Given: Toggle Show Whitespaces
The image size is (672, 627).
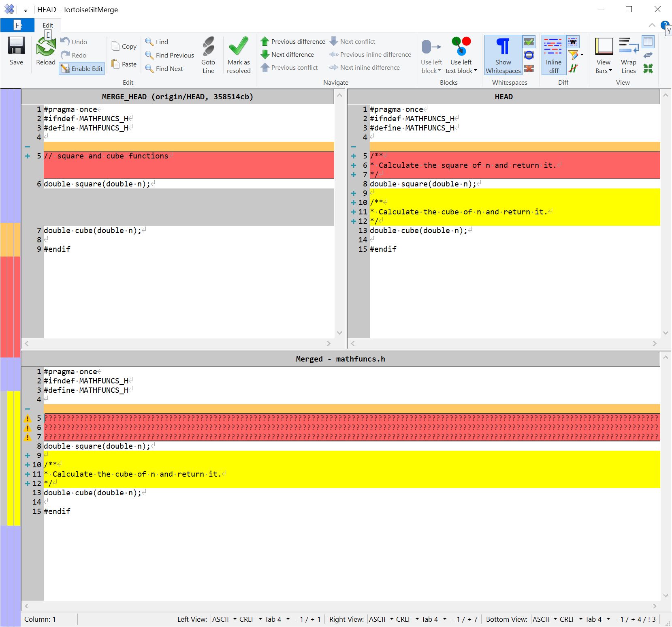Looking at the screenshot, I should point(503,55).
